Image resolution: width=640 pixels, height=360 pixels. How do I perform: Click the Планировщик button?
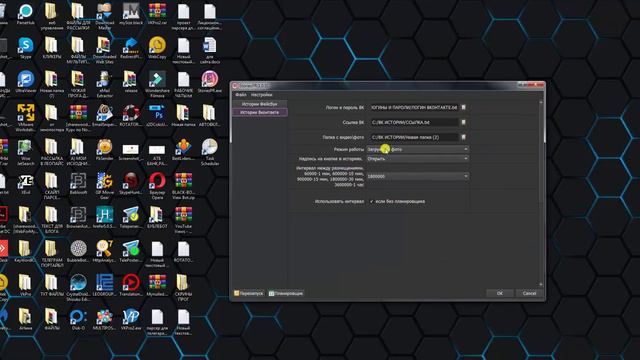(x=286, y=293)
